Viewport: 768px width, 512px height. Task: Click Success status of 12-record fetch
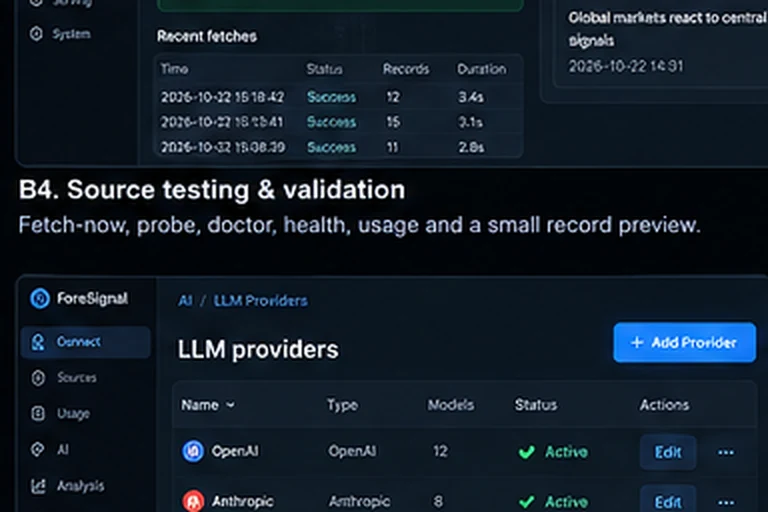click(331, 97)
